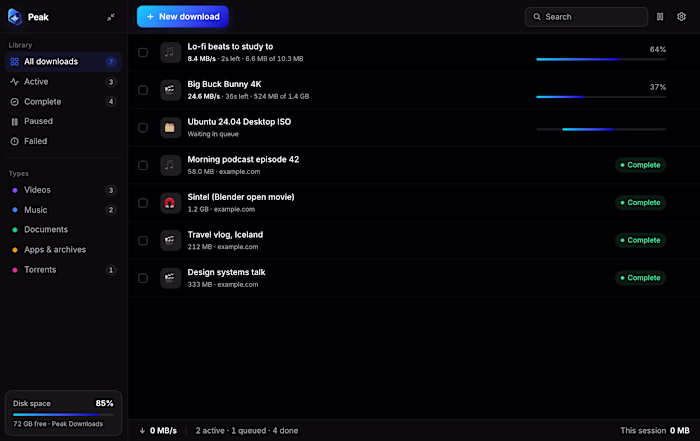Click the Design systems talk title
700x441 pixels.
click(x=226, y=272)
